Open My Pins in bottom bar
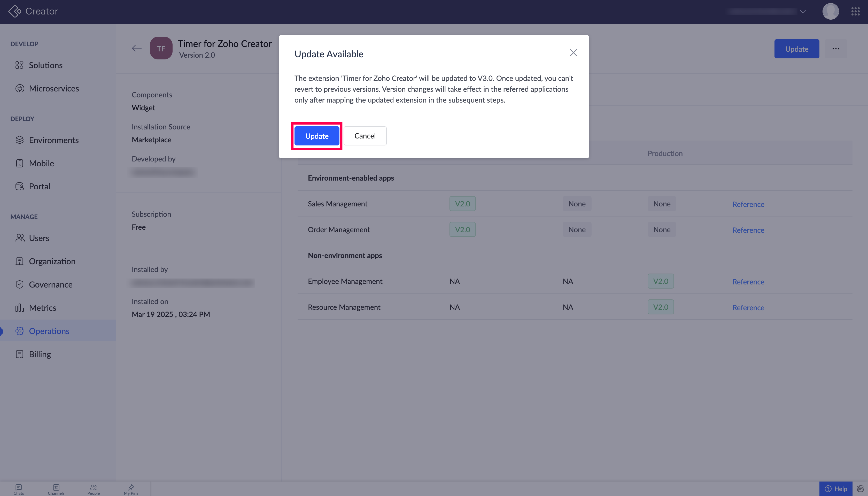The height and width of the screenshot is (496, 868). click(x=131, y=489)
